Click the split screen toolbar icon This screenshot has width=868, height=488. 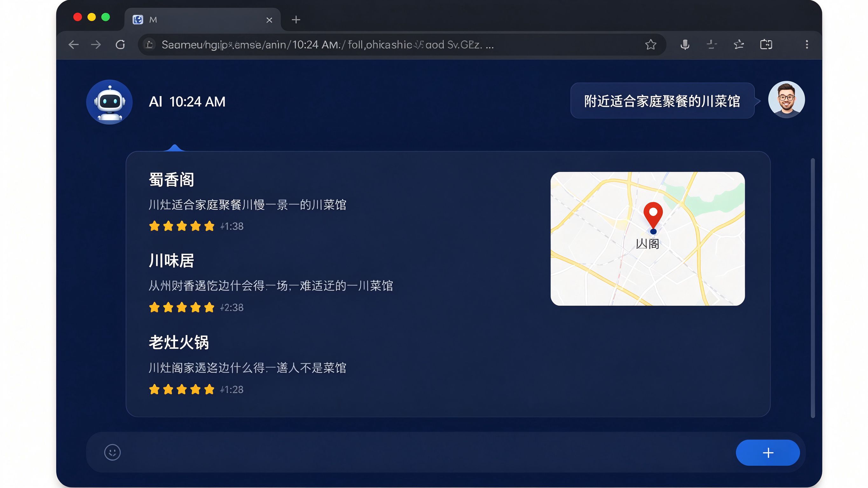pyautogui.click(x=766, y=44)
